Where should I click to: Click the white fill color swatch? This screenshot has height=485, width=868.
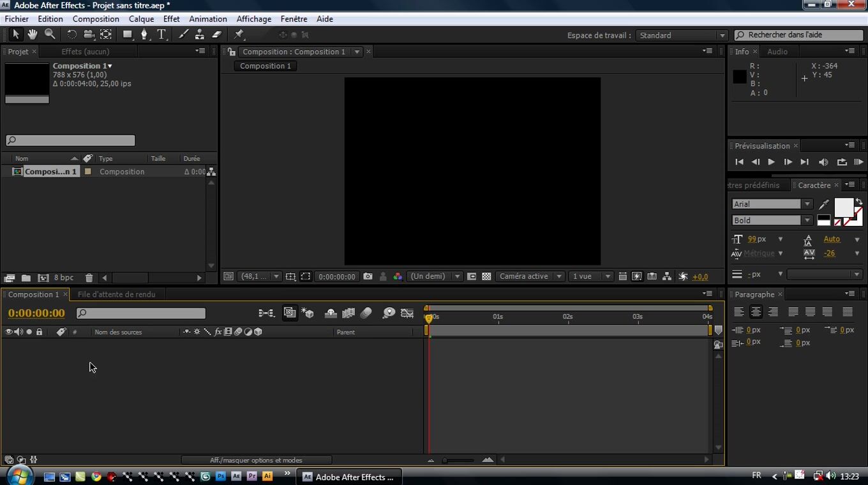coord(843,207)
